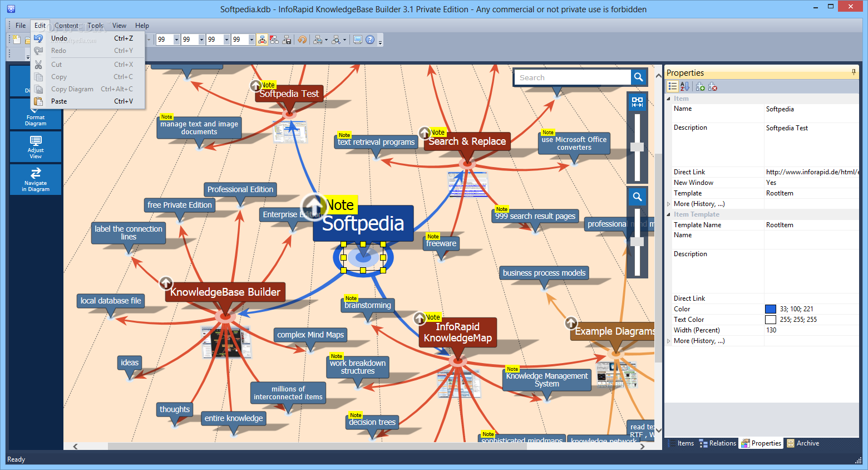Viewport: 868px width, 470px height.
Task: Click the up-arrow circle on the Search & Replace node
Action: click(x=425, y=133)
